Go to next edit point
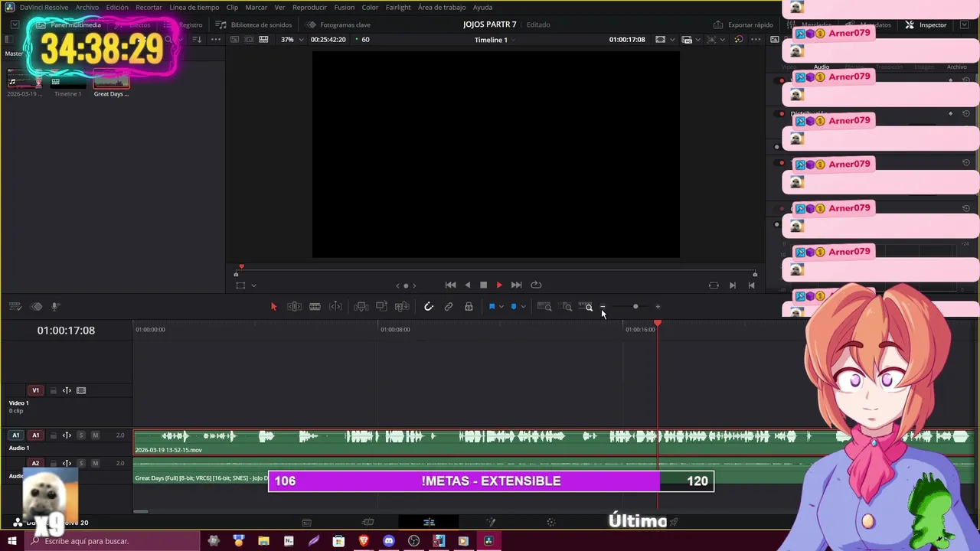Screen dimensions: 980x551 (733, 285)
